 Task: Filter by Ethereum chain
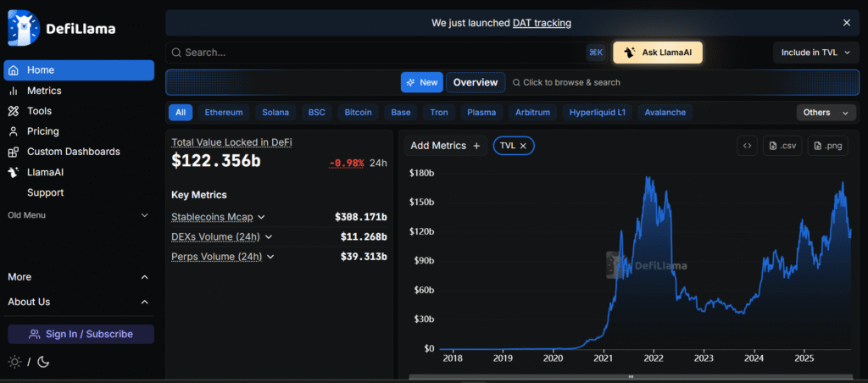(x=224, y=113)
